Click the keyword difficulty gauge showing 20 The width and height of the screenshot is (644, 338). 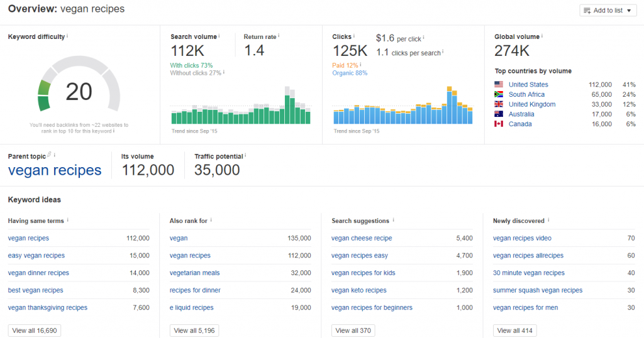point(79,85)
